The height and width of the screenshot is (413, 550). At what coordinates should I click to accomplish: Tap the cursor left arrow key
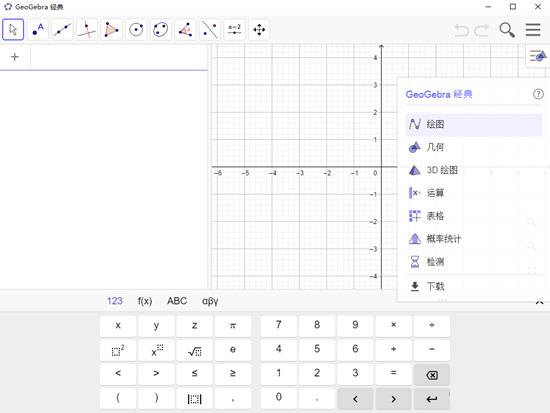[x=355, y=399]
